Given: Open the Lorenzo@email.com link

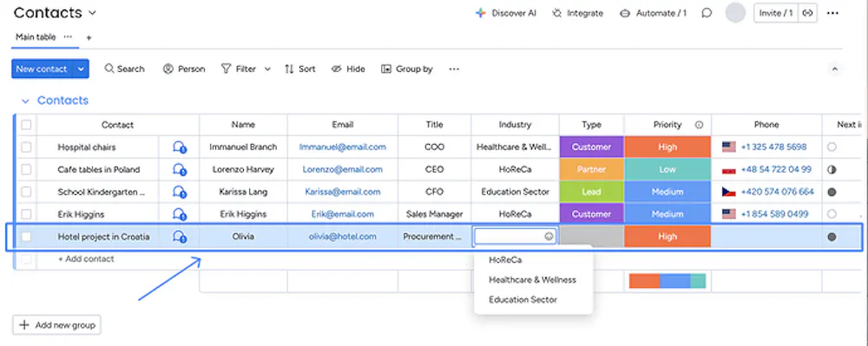Looking at the screenshot, I should click(342, 170).
